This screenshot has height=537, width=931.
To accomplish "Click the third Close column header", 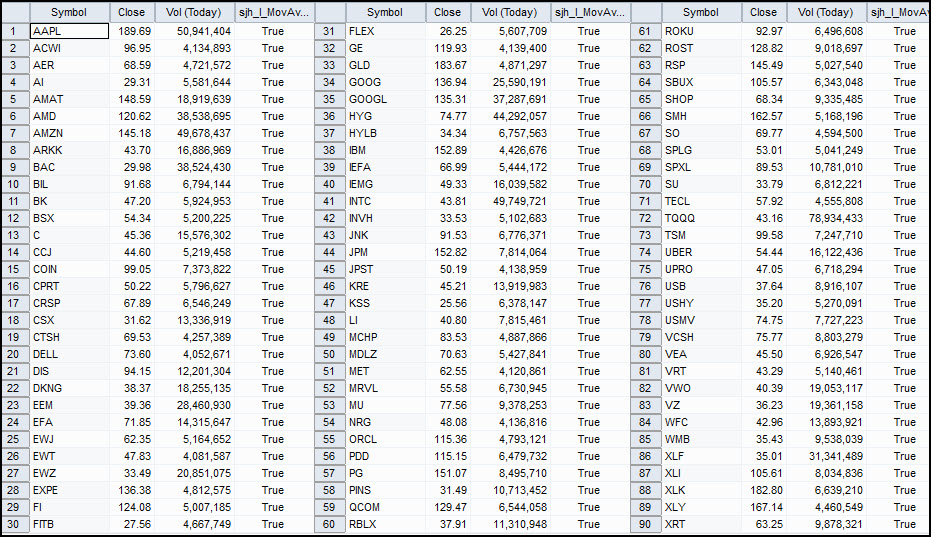I will coord(763,12).
